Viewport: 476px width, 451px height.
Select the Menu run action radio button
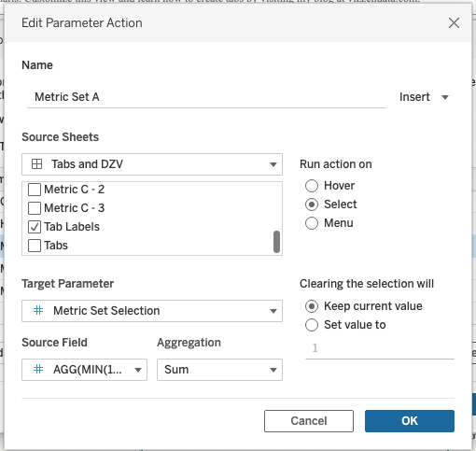[312, 223]
